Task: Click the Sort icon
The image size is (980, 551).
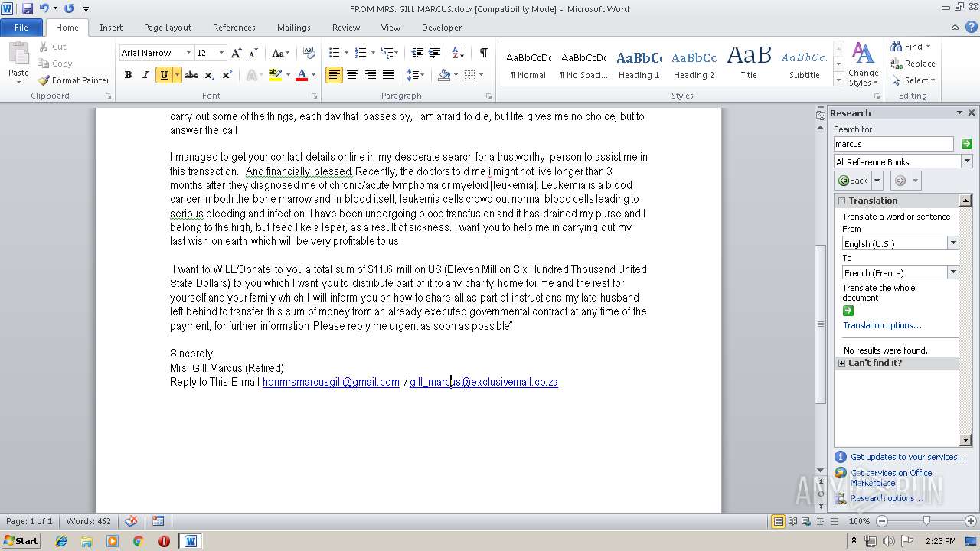Action: (459, 53)
